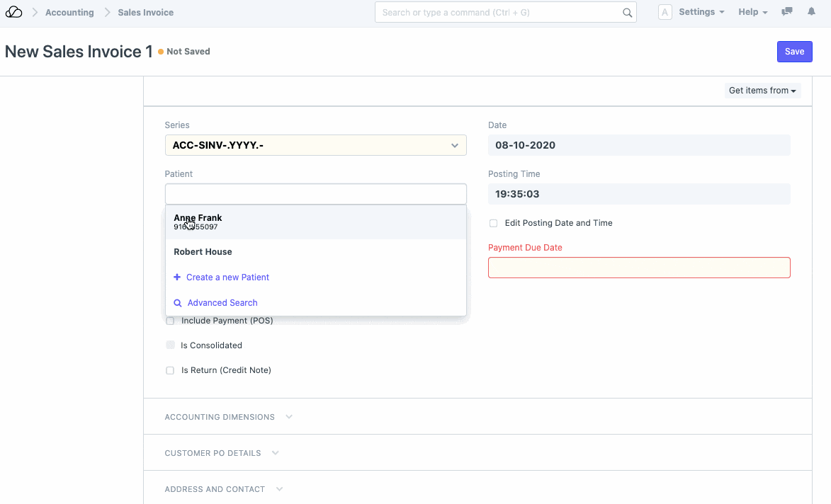This screenshot has height=504, width=831.
Task: Click the Advanced Search magnifier icon
Action: click(x=178, y=303)
